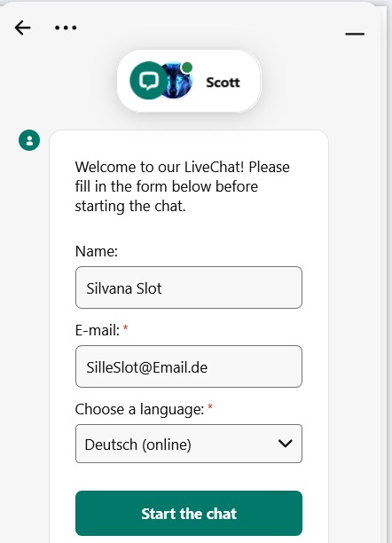Screen dimensions: 392x543
Task: Click the teal chat bubble icon in header
Action: (x=149, y=81)
